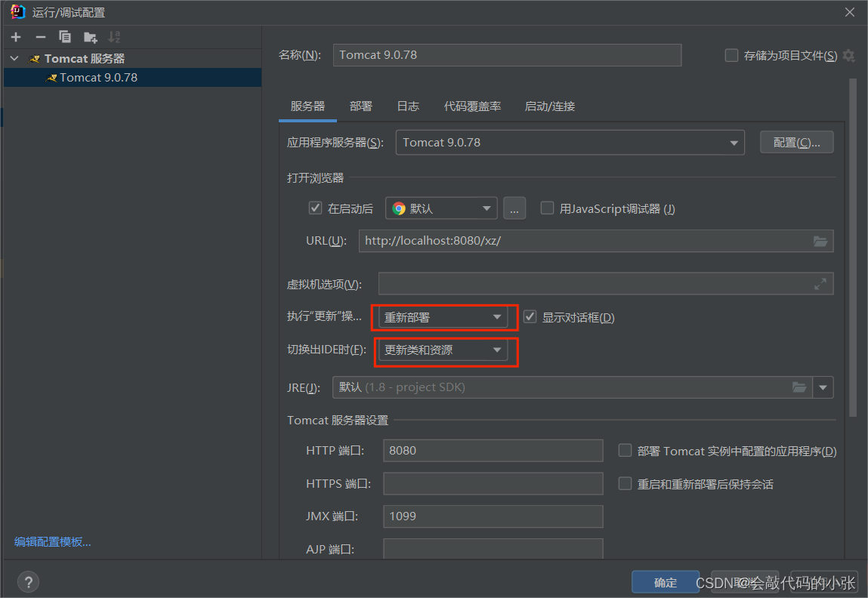Click the HTTPS port field
Viewport: 868px width, 598px height.
point(493,483)
